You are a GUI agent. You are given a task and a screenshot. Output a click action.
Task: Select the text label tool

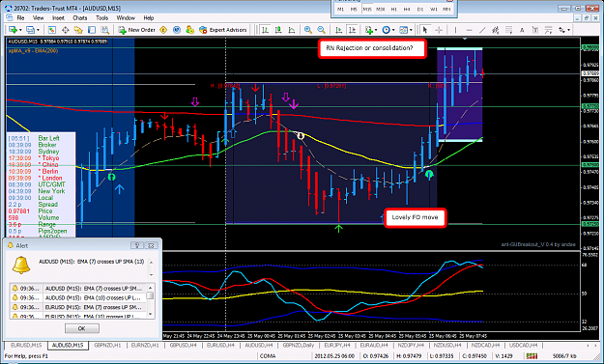(535, 30)
